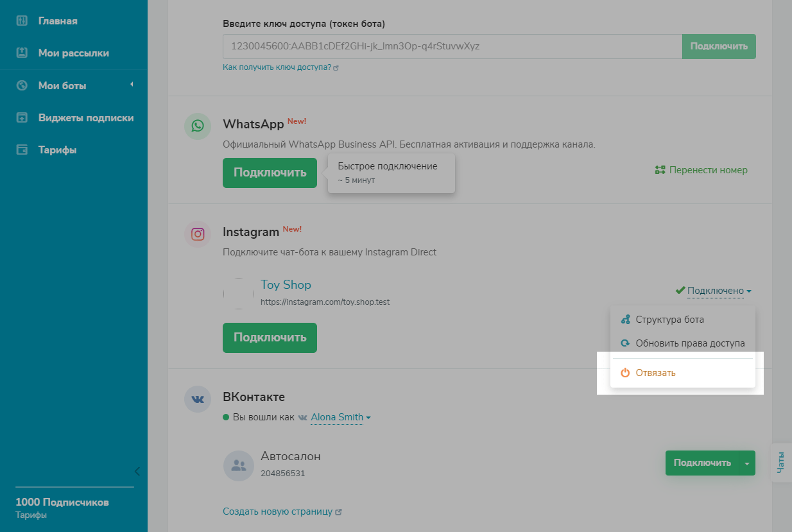Click the bot token input field
Image resolution: width=792 pixels, height=532 pixels.
(x=452, y=46)
